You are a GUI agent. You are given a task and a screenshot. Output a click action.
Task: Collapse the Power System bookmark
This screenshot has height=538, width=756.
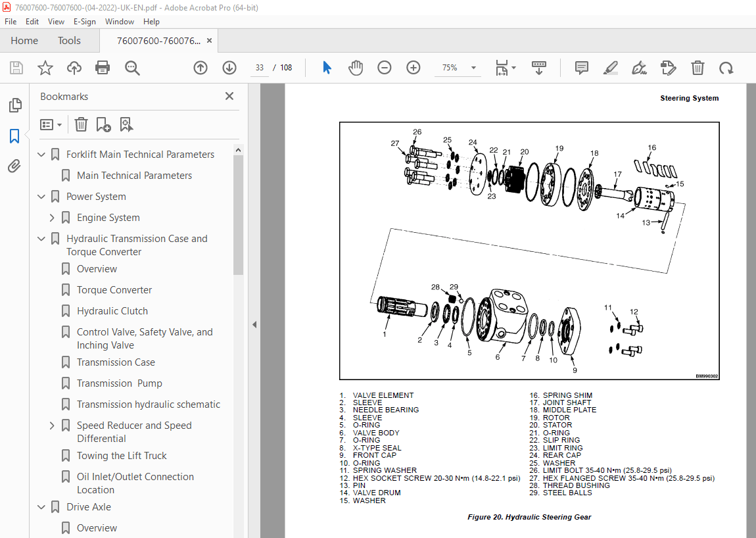(41, 196)
